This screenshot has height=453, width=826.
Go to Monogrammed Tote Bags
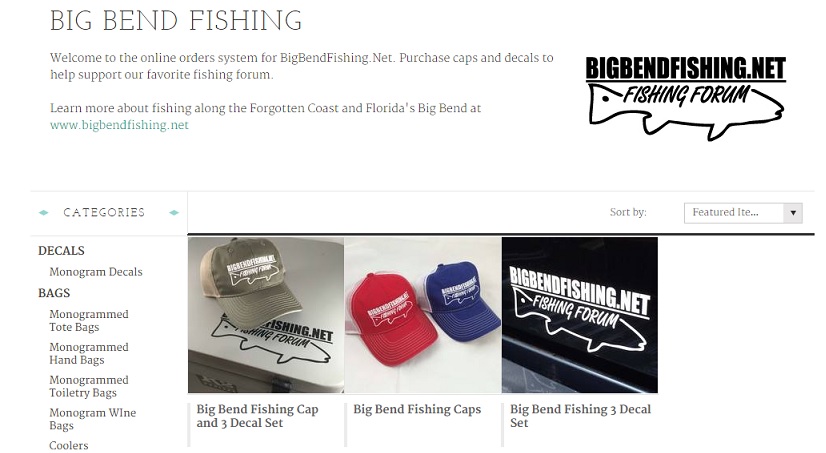point(88,320)
